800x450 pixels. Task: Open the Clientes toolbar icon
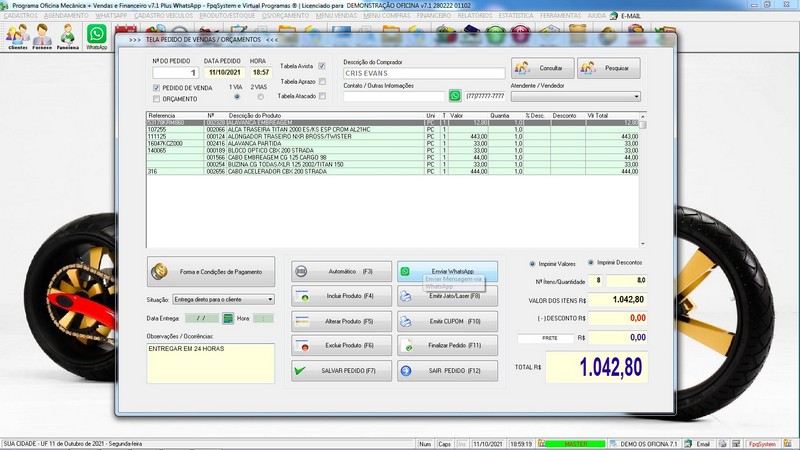coord(17,37)
